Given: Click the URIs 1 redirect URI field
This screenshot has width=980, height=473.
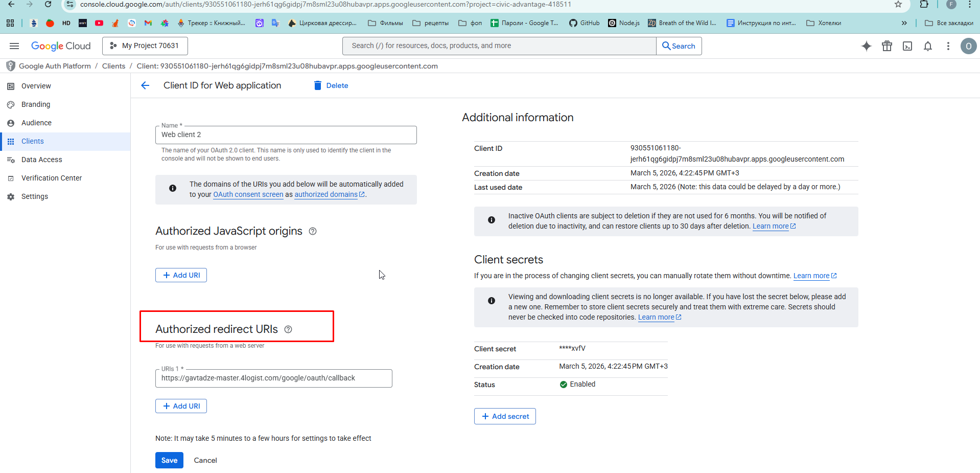Looking at the screenshot, I should [273, 378].
